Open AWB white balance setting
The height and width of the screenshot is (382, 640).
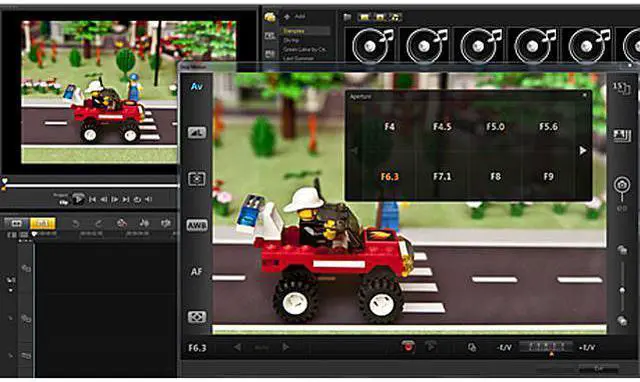click(x=197, y=225)
